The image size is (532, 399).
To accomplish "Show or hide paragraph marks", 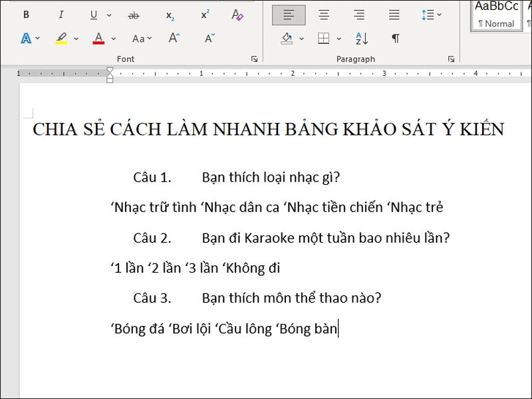I will point(396,39).
